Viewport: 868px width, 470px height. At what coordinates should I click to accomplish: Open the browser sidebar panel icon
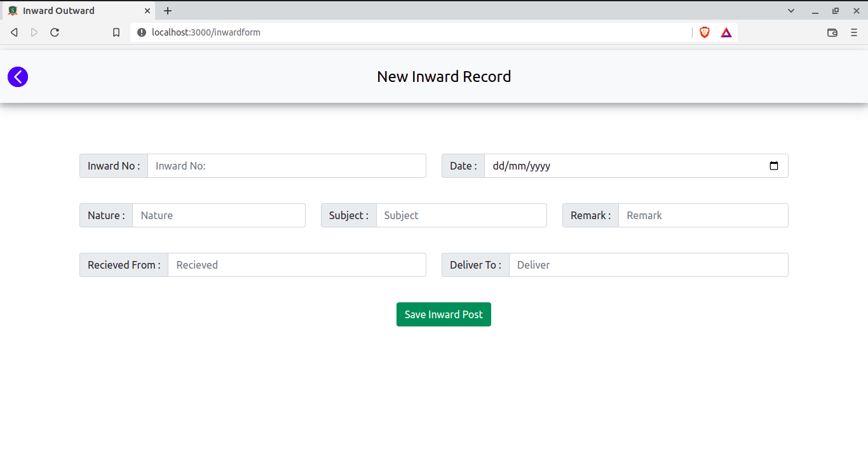pyautogui.click(x=832, y=32)
